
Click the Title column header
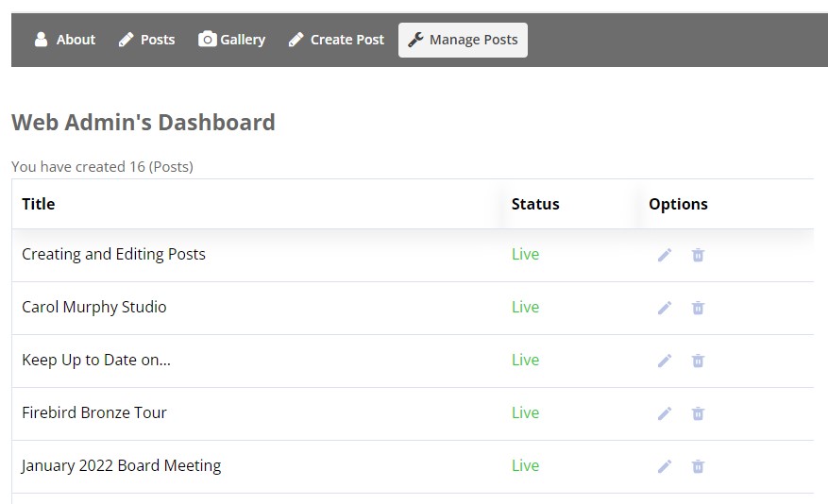click(39, 204)
